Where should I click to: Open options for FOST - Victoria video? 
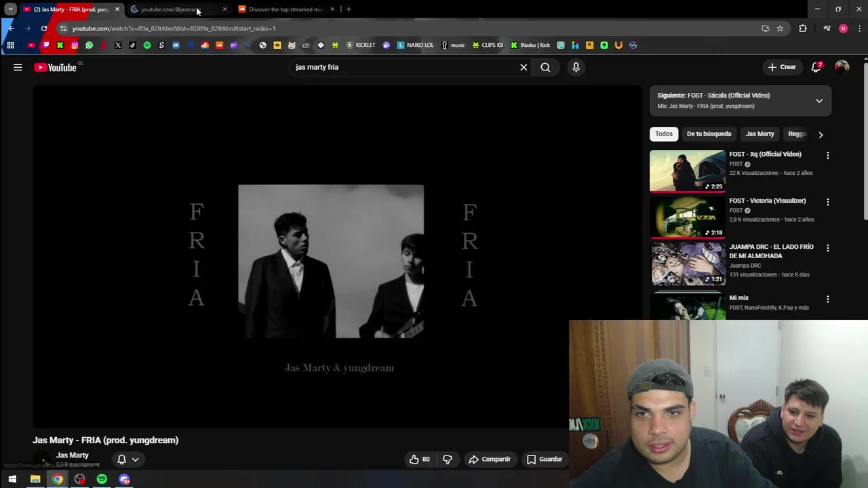point(827,202)
